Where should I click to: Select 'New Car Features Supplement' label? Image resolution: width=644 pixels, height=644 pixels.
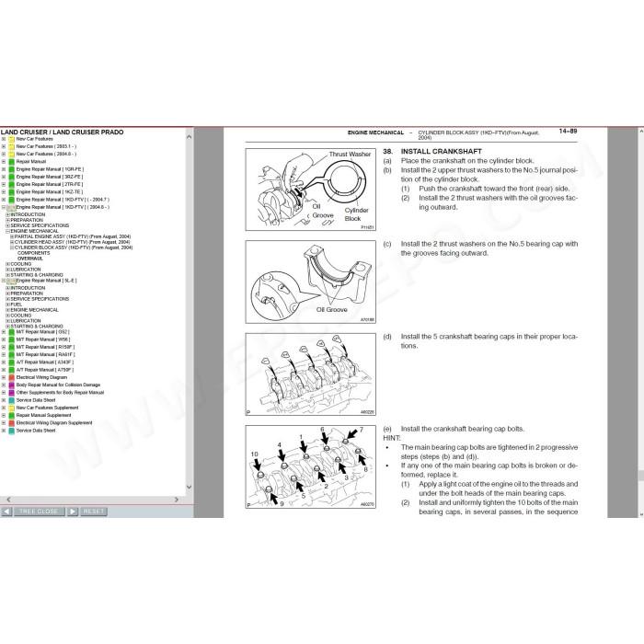[x=47, y=408]
